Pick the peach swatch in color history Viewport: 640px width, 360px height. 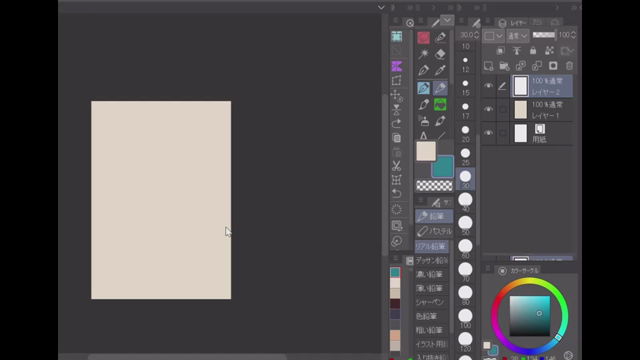click(x=395, y=335)
